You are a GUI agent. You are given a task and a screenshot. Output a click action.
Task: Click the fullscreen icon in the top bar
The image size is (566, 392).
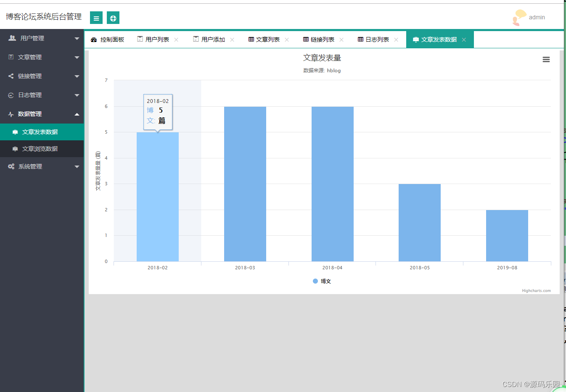point(113,18)
